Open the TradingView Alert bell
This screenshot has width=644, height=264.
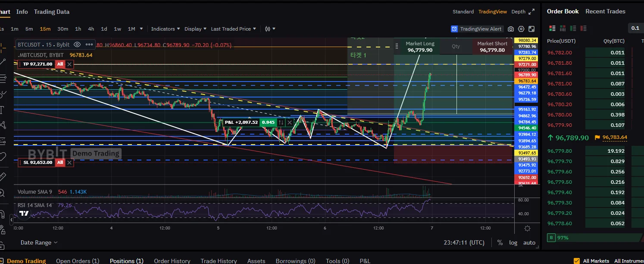(477, 29)
